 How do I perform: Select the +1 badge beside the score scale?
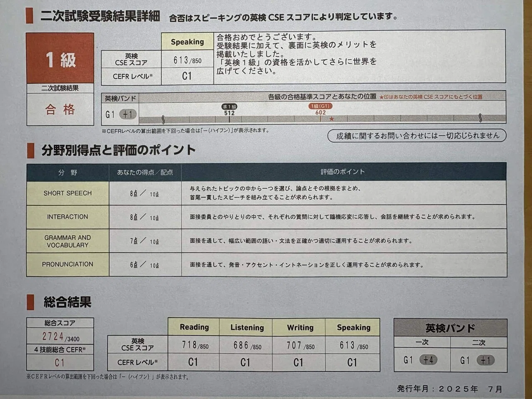(128, 114)
